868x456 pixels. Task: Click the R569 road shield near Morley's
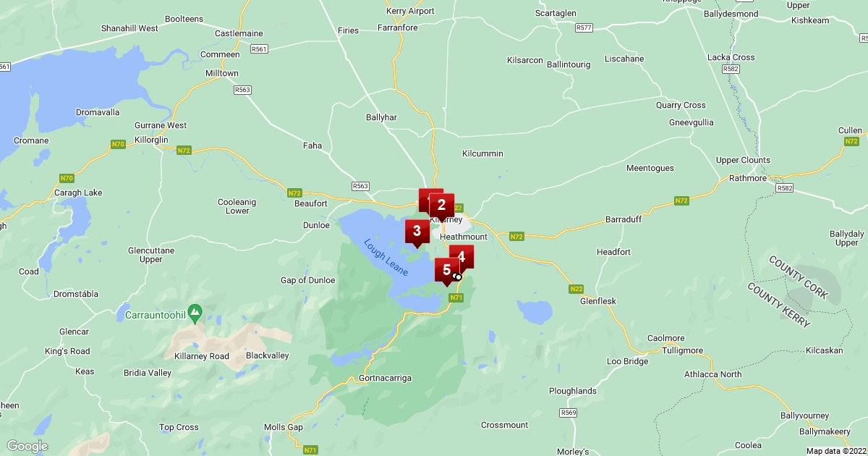[x=569, y=413]
